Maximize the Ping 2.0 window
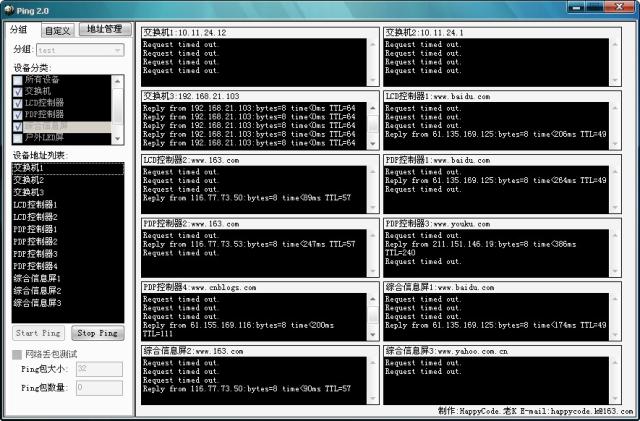640x421 pixels. point(595,7)
